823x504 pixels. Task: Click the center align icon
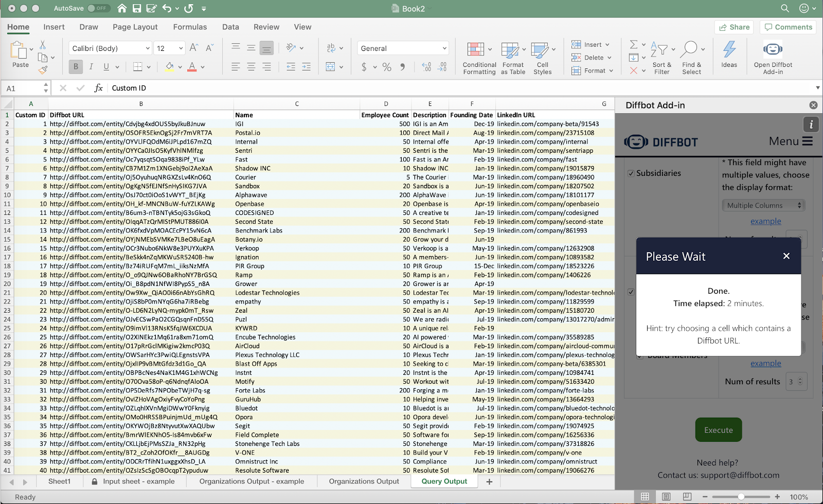click(251, 67)
